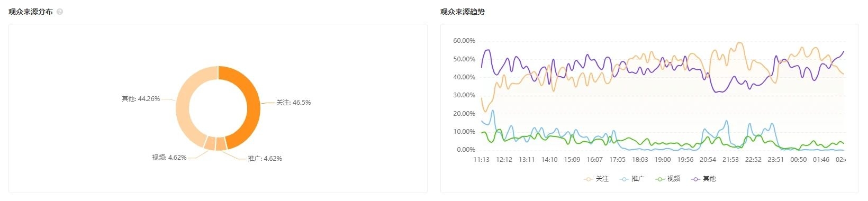
Task: Click the help icon beside 观众来源分布
Action: click(60, 12)
